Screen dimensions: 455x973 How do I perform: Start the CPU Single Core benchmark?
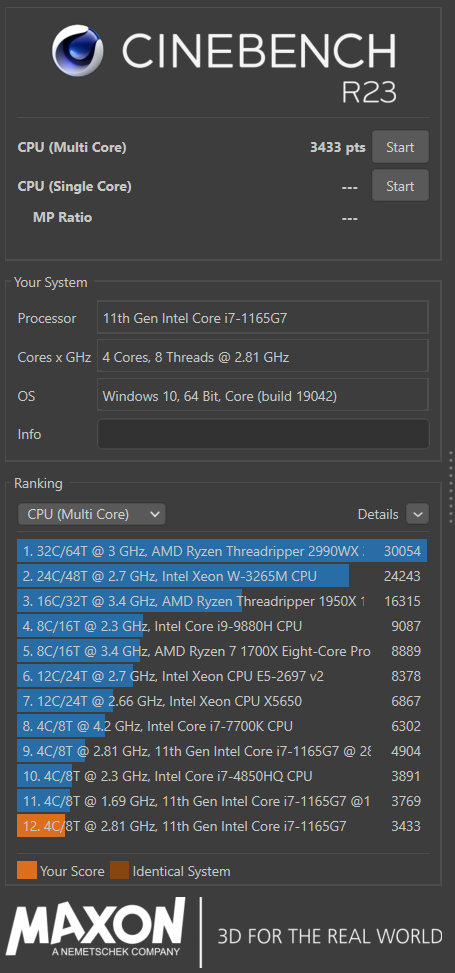point(400,186)
